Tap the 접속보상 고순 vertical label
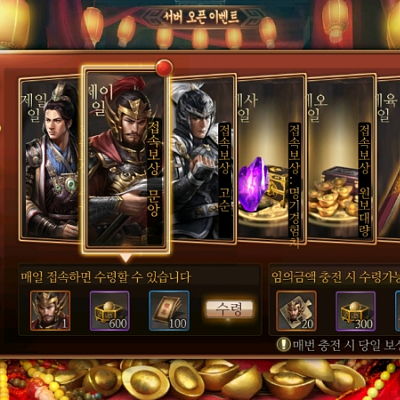400x400 pixels. pos(224,169)
